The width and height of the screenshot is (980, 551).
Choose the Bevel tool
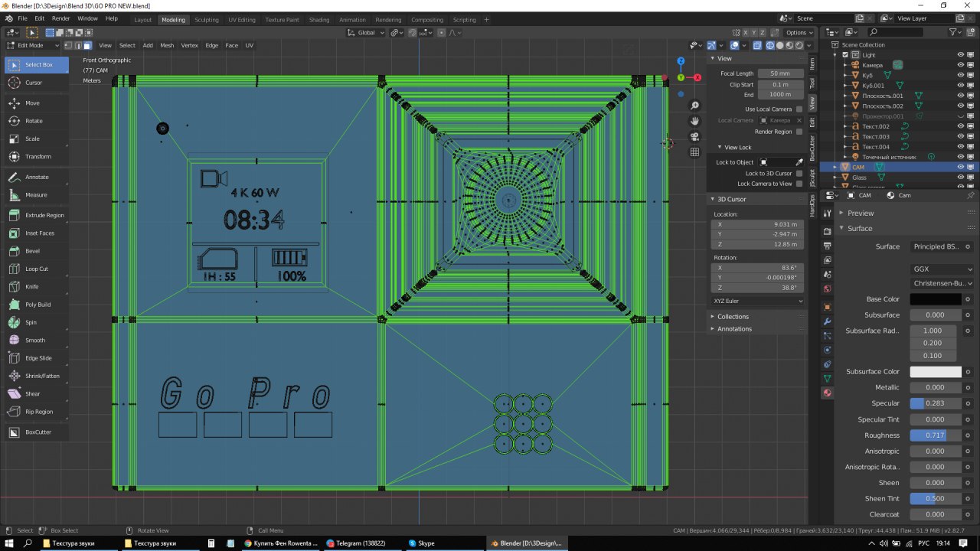pos(36,251)
